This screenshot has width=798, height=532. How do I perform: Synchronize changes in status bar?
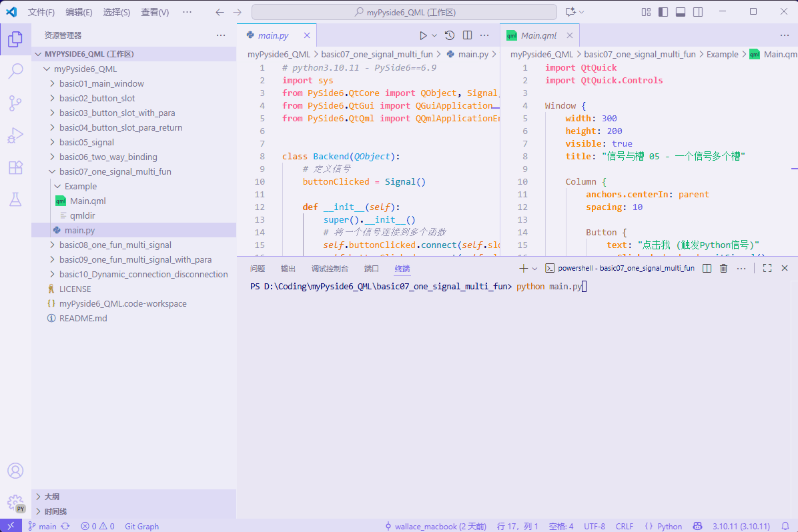pos(65,527)
